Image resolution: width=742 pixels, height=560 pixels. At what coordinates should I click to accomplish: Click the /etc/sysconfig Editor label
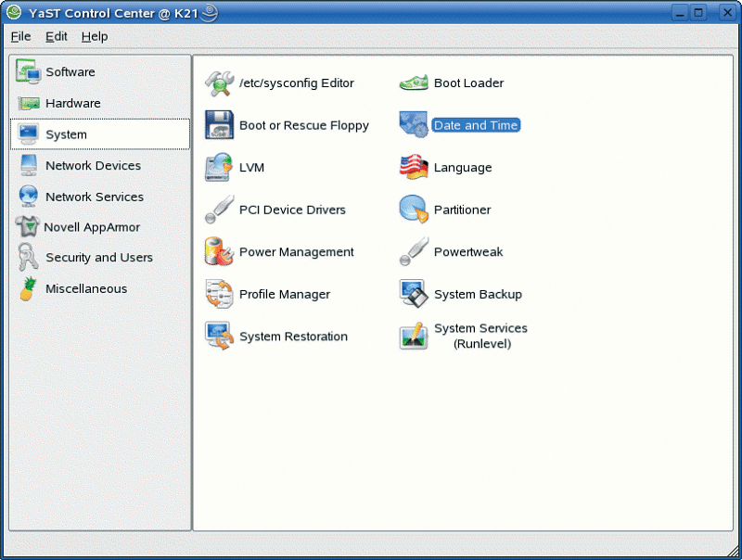297,83
